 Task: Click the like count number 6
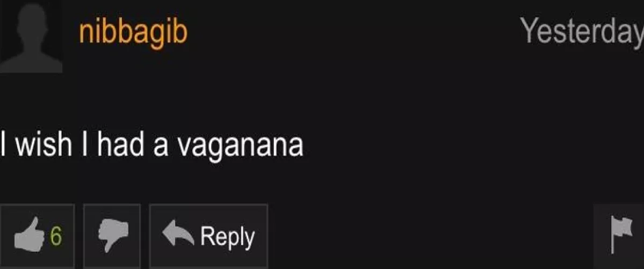56,236
